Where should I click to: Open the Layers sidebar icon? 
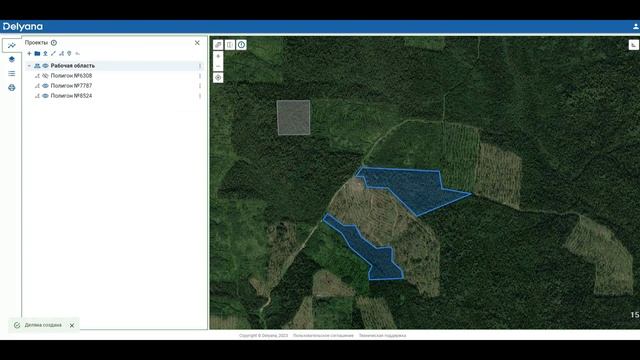point(11,59)
